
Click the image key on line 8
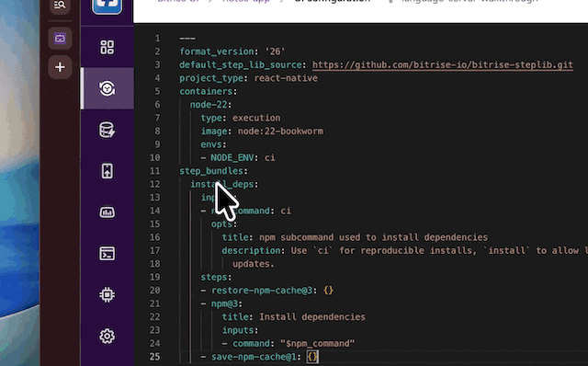click(214, 131)
